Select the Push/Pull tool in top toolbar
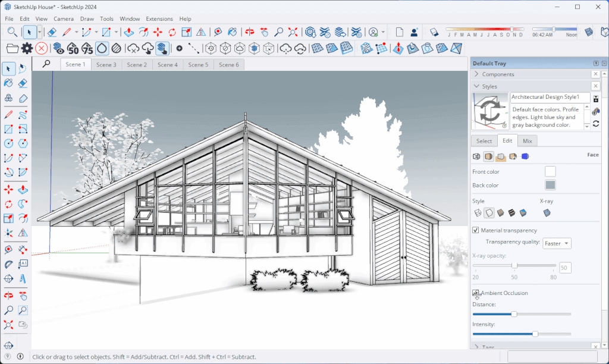The width and height of the screenshot is (609, 364). (129, 32)
